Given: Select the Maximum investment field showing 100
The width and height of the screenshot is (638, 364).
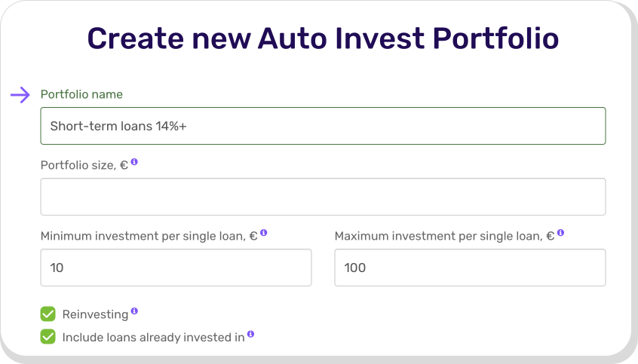Looking at the screenshot, I should point(470,268).
